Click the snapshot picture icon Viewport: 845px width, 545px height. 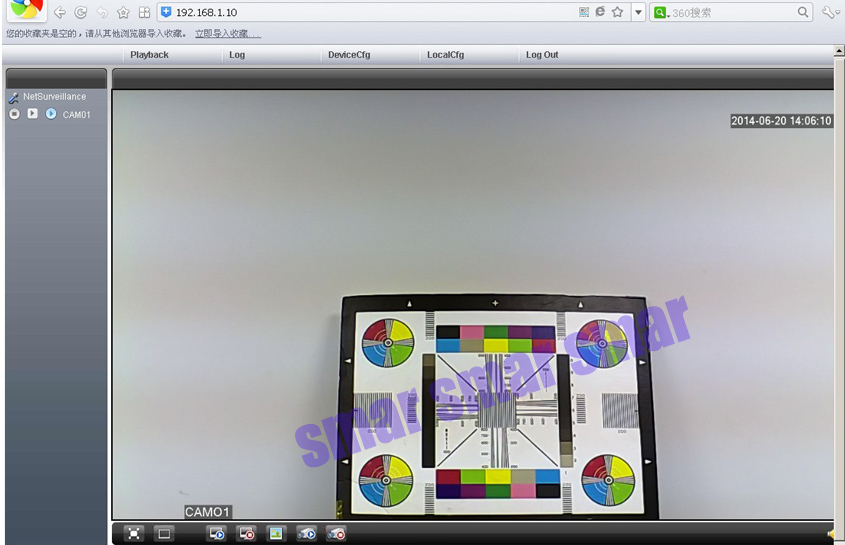click(x=276, y=534)
